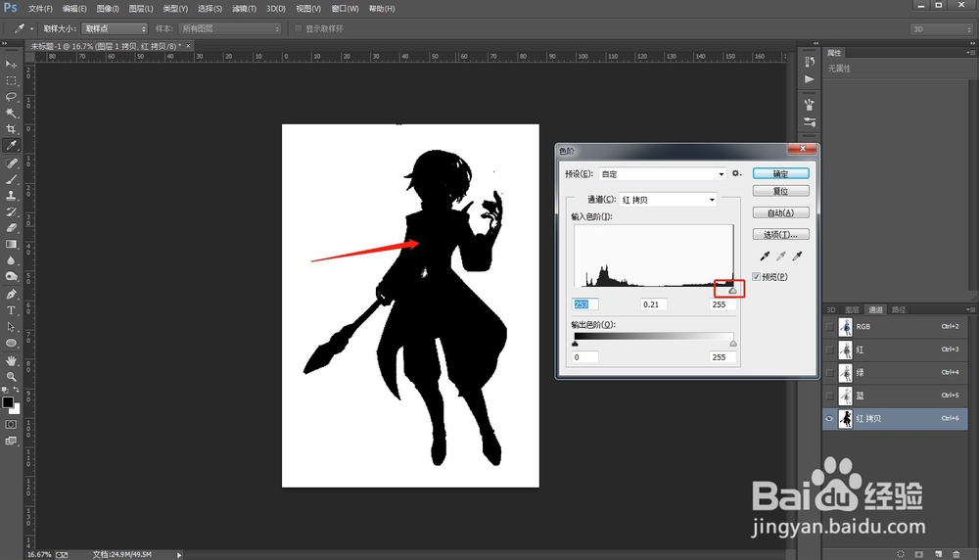Open the History panel icon
This screenshot has width=979, height=560.
click(810, 61)
